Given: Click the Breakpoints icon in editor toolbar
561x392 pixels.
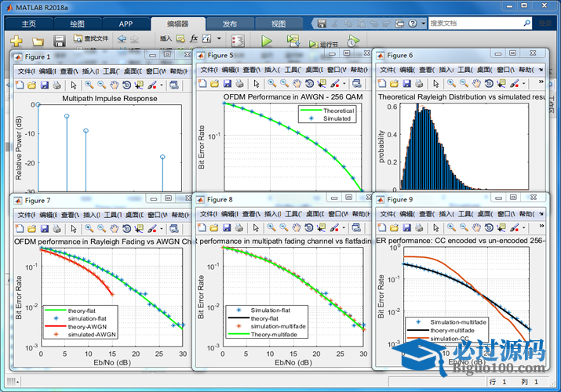Looking at the screenshot, I should point(238,41).
